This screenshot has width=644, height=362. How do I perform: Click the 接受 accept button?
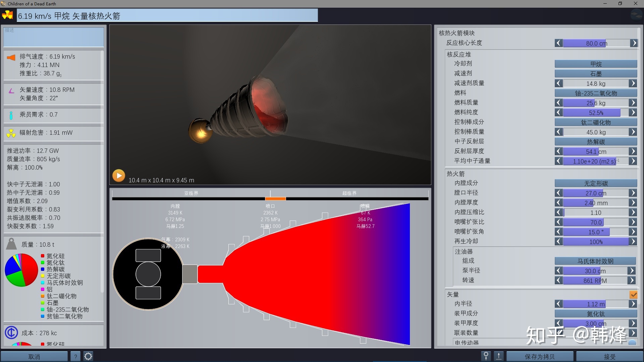(x=609, y=356)
